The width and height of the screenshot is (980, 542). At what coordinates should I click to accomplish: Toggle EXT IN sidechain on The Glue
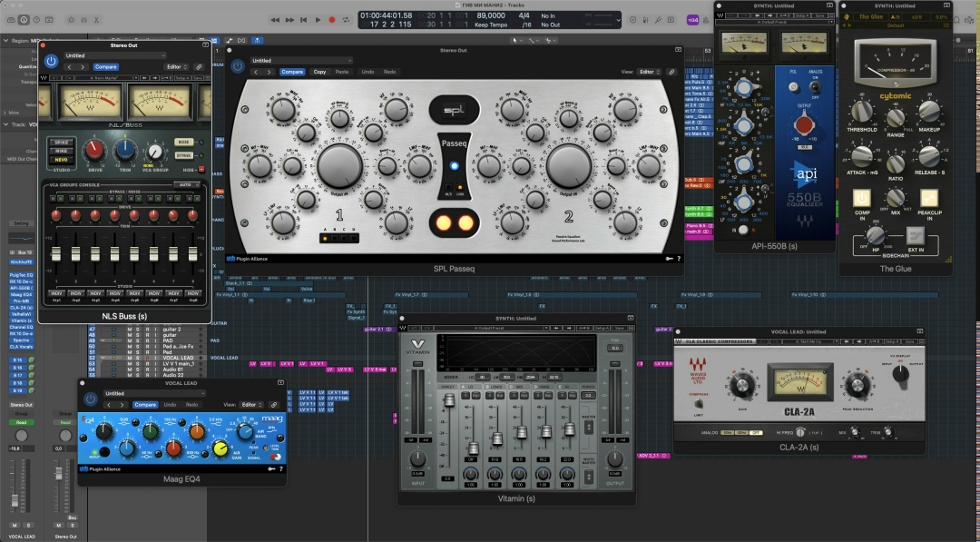[916, 235]
